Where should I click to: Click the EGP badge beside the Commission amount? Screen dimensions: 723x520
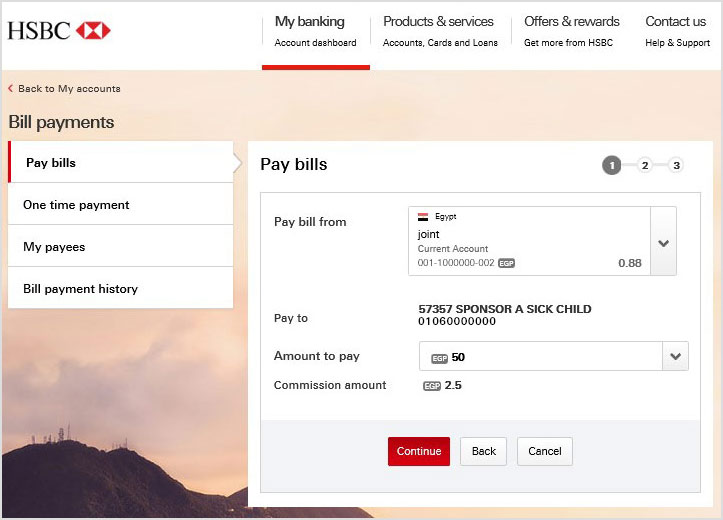432,385
